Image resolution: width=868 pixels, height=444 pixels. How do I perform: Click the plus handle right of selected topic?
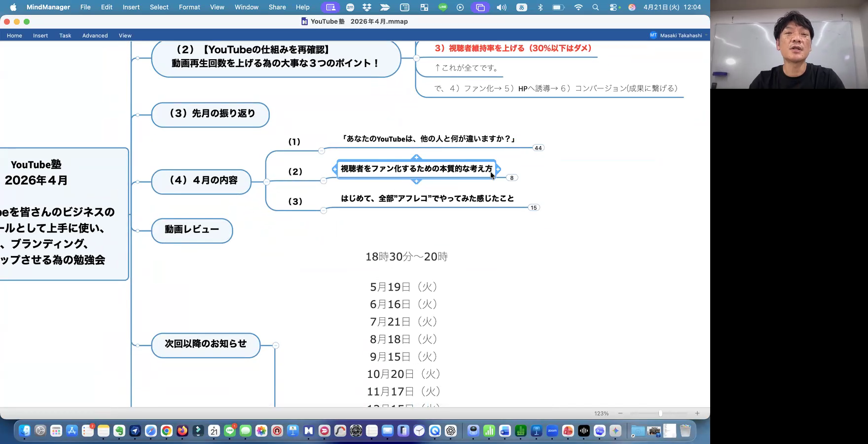[498, 169]
